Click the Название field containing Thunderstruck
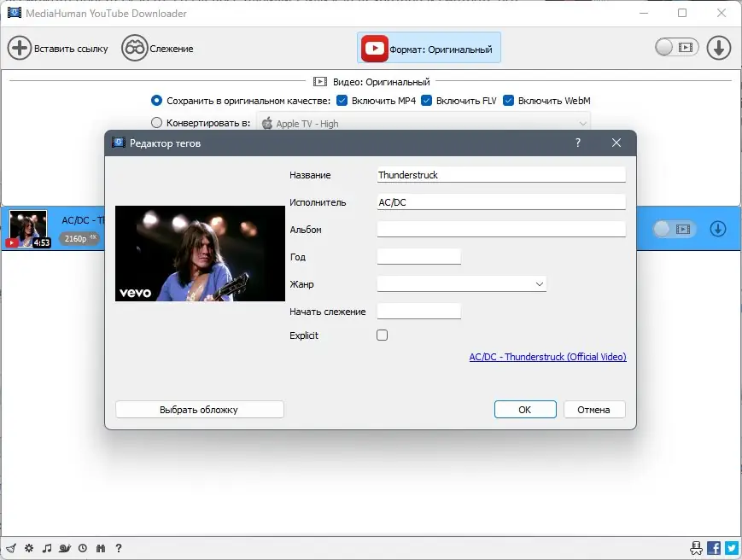742x560 pixels. click(x=501, y=174)
